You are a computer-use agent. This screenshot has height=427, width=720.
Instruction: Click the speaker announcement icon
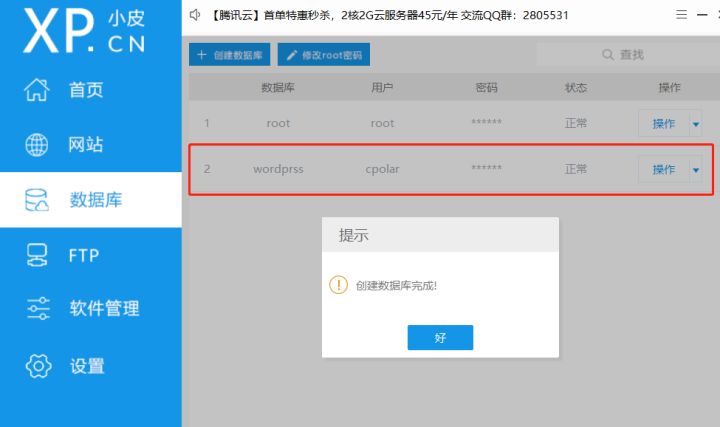click(195, 15)
